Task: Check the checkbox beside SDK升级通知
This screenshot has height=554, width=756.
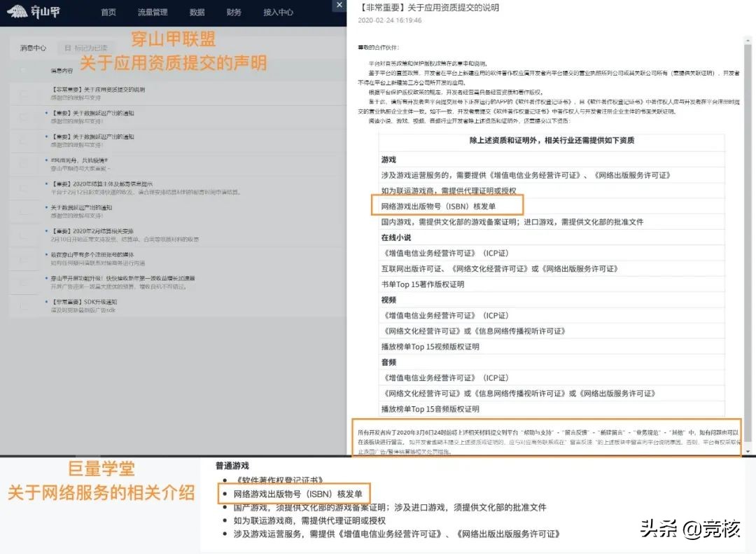Action: (x=24, y=303)
